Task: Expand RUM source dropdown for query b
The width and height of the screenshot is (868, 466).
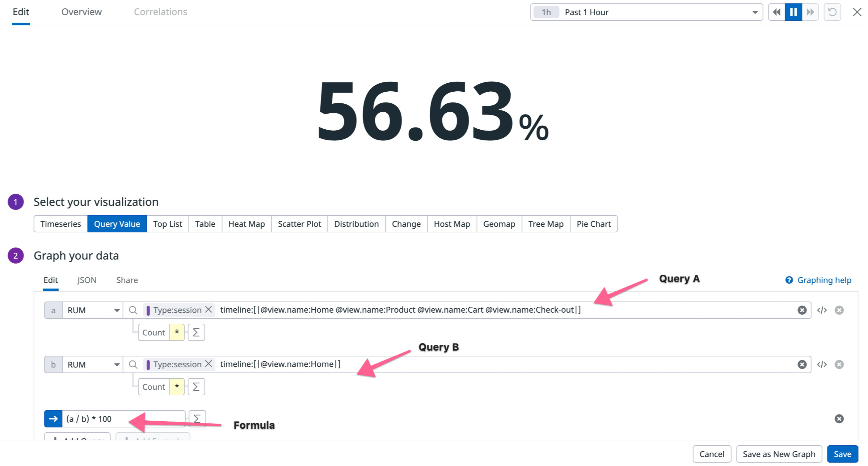Action: click(x=116, y=364)
